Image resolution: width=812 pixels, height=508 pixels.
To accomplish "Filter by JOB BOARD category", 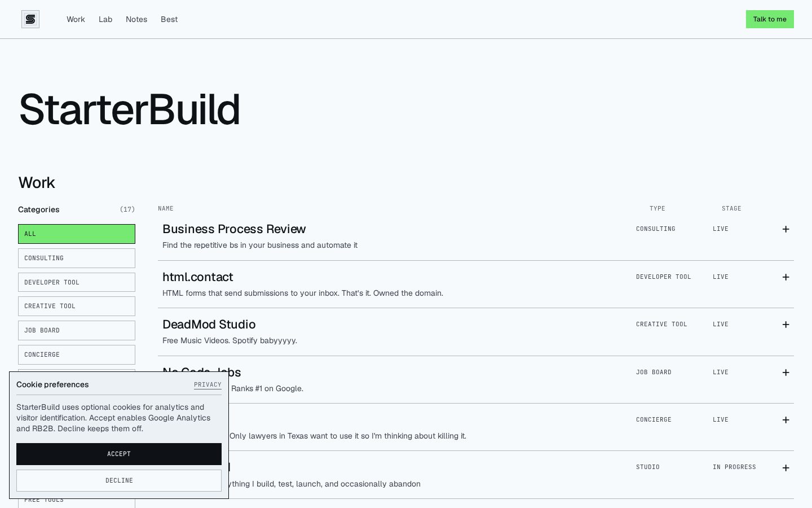I will pos(77,330).
